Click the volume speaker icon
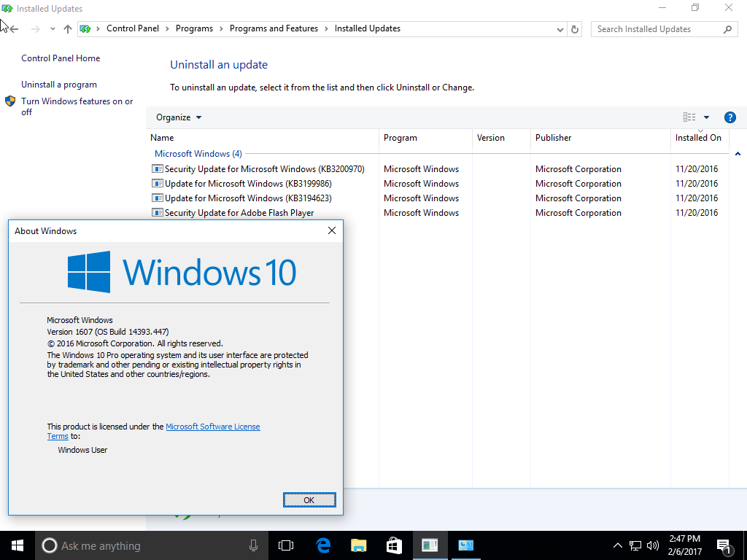The width and height of the screenshot is (747, 560). [653, 545]
